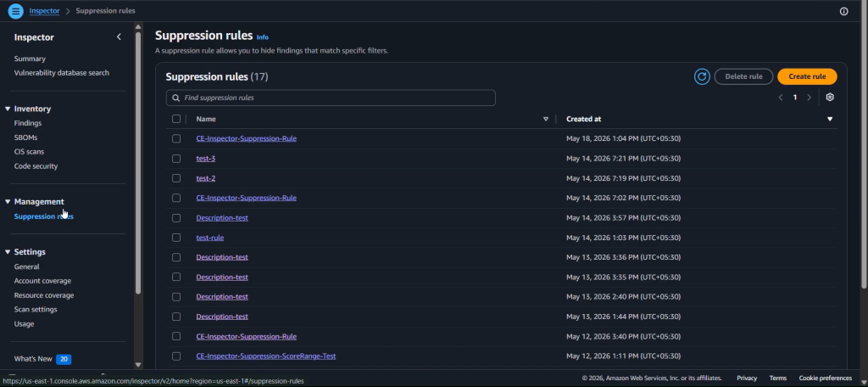Open Privacy footer link
The image size is (868, 387).
coord(747,379)
